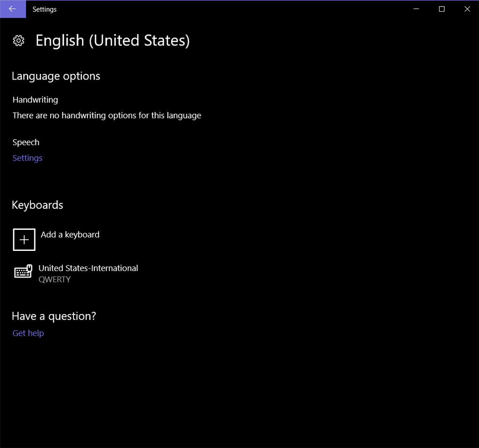Image resolution: width=479 pixels, height=448 pixels.
Task: Click the QWERTY layout text
Action: [54, 279]
